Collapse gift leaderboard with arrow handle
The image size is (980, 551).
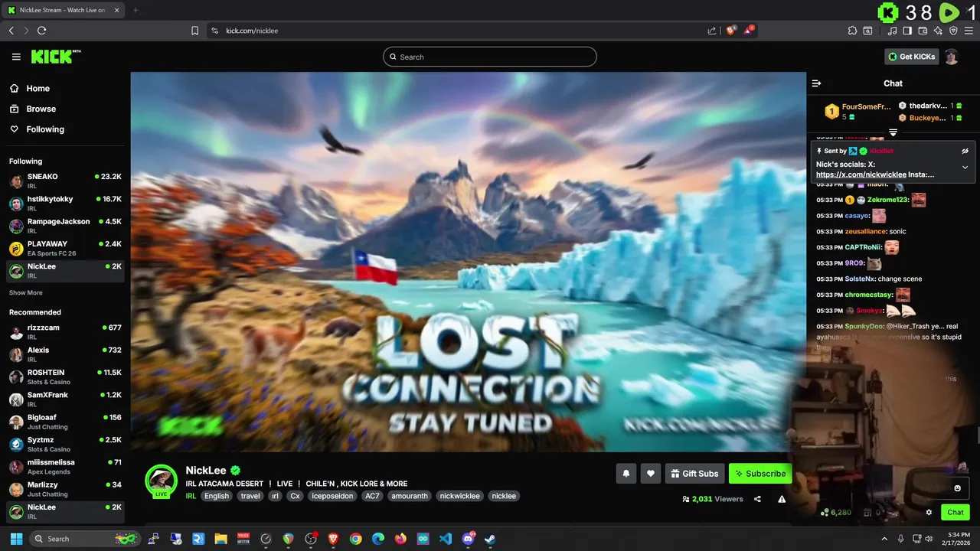(x=893, y=133)
